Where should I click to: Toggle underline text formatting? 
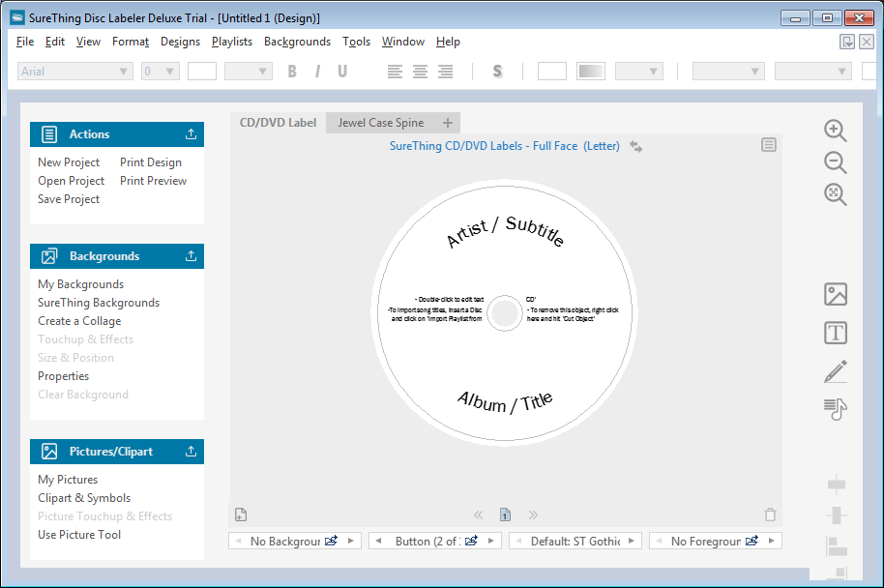343,71
